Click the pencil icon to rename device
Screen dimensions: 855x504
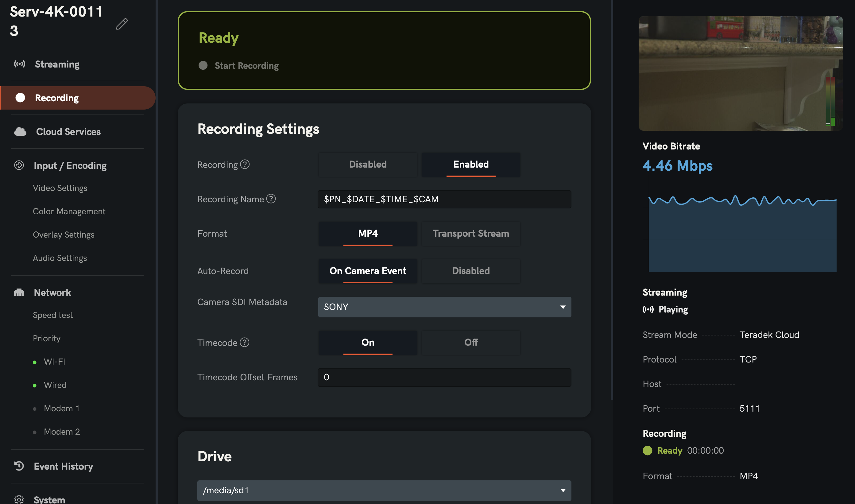tap(122, 24)
